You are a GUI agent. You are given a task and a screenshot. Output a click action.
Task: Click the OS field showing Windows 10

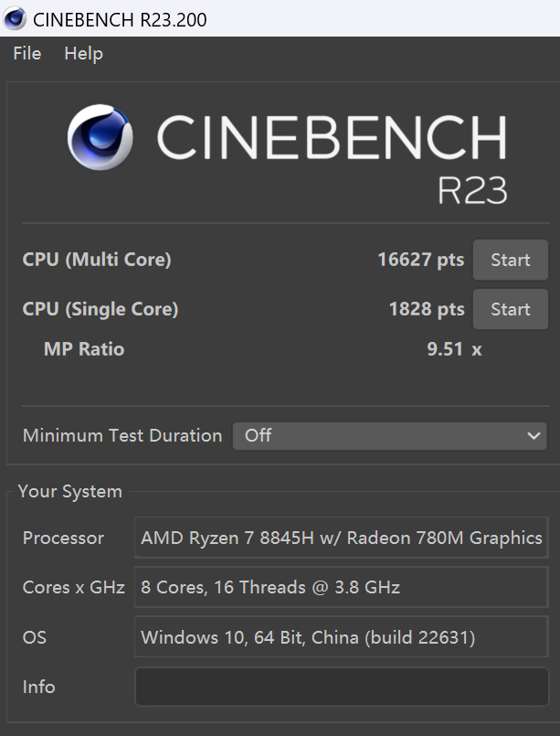pos(342,637)
